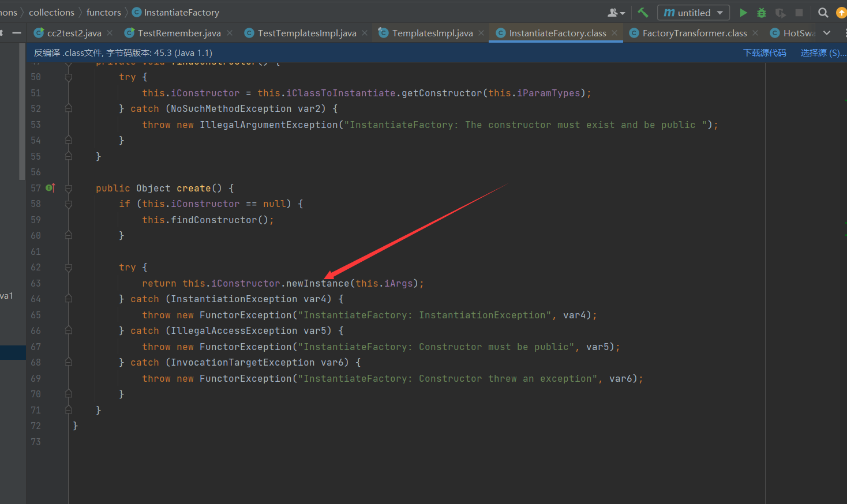The width and height of the screenshot is (847, 504).
Task: Close the InstantiateFactory.class tab
Action: 614,33
